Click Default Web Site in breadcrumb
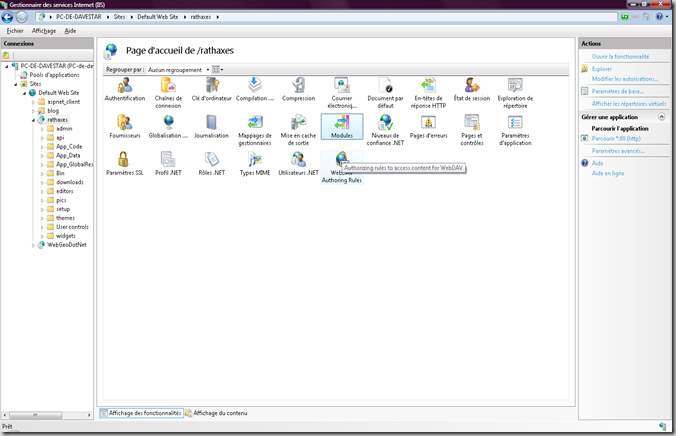Image resolution: width=676 pixels, height=436 pixels. [x=158, y=17]
